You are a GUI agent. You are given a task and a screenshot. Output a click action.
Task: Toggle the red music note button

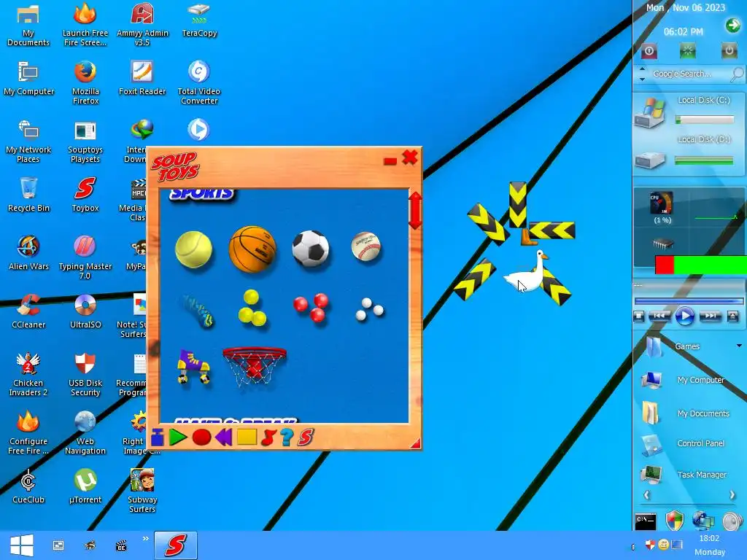(268, 437)
